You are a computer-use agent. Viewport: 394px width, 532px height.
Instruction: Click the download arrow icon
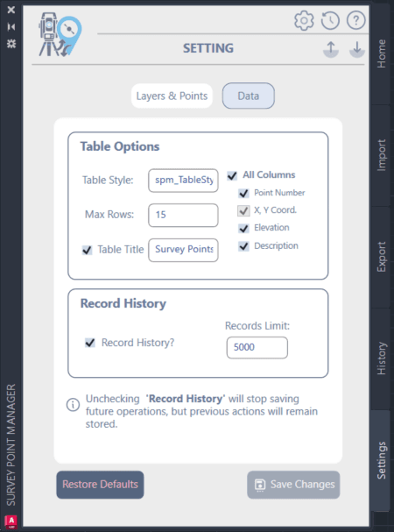pos(357,49)
